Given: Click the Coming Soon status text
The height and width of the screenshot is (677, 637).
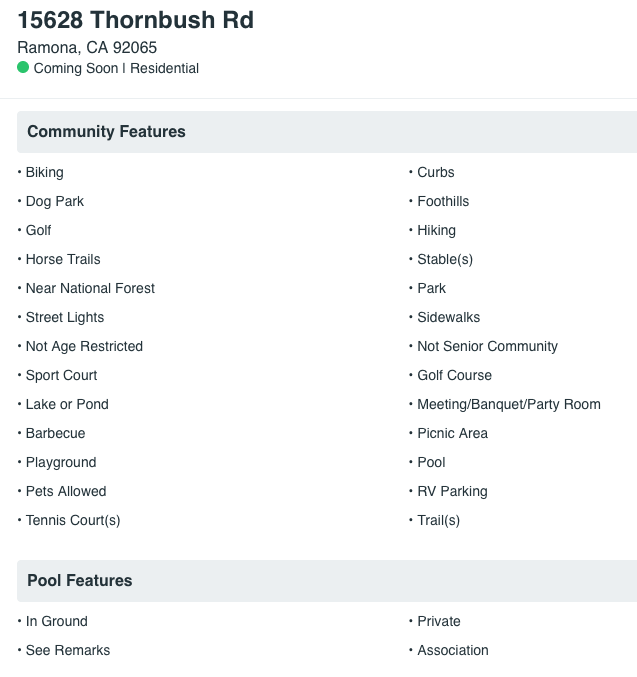Looking at the screenshot, I should [x=76, y=68].
